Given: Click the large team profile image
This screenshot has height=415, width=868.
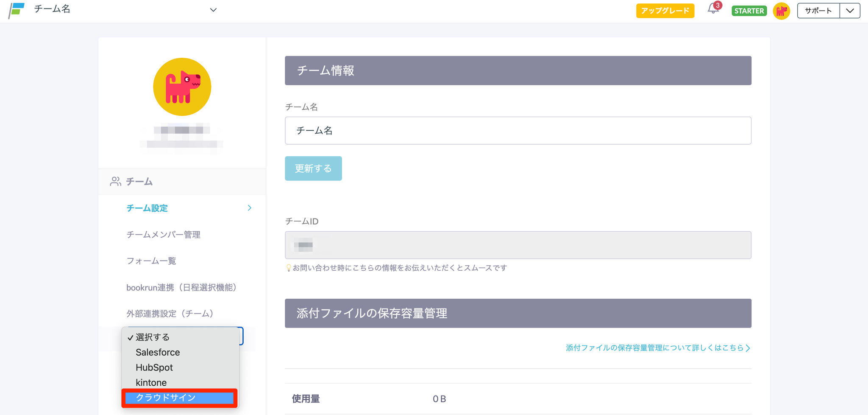Looking at the screenshot, I should click(x=182, y=87).
